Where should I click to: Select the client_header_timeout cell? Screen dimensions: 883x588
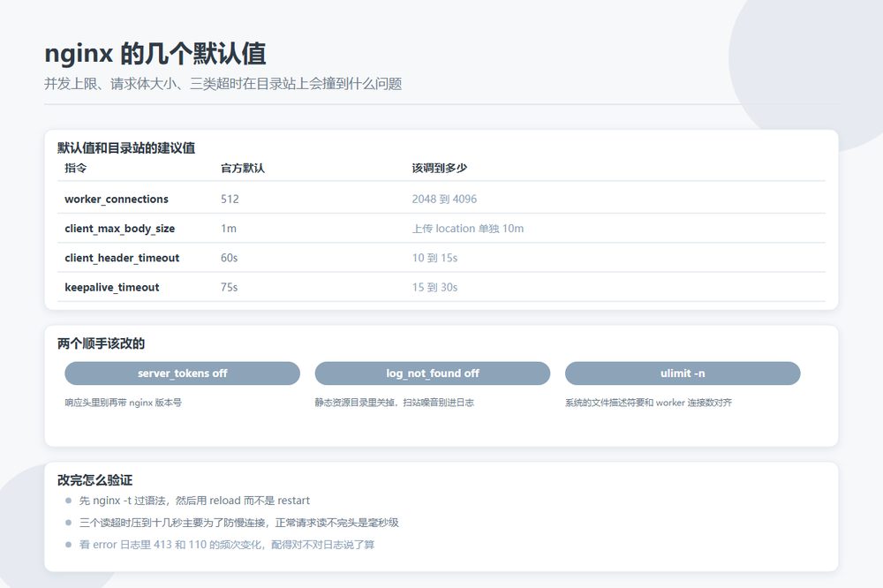click(x=122, y=258)
